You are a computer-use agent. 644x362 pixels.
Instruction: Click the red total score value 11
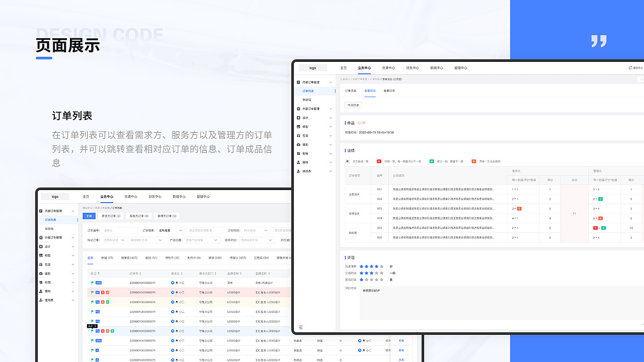tap(574, 214)
